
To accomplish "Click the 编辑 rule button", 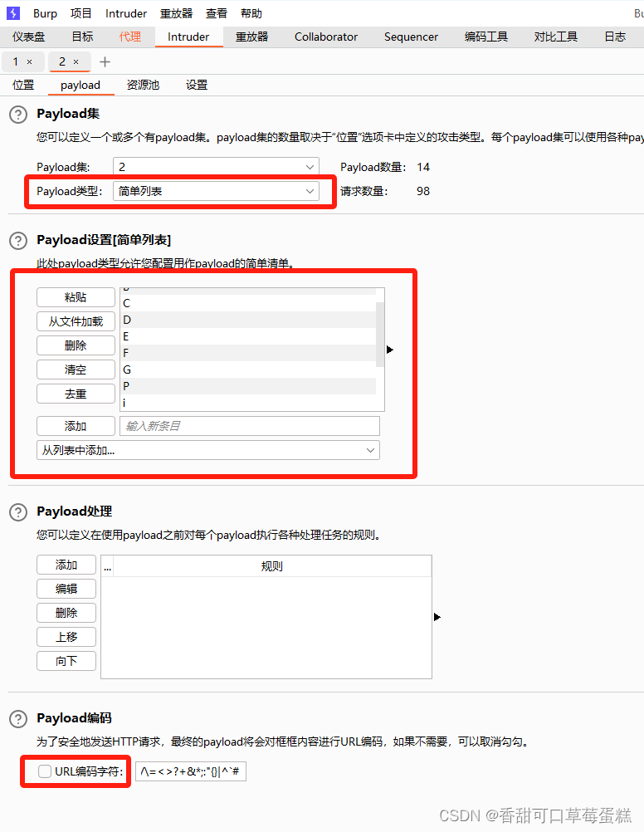I will click(x=66, y=589).
